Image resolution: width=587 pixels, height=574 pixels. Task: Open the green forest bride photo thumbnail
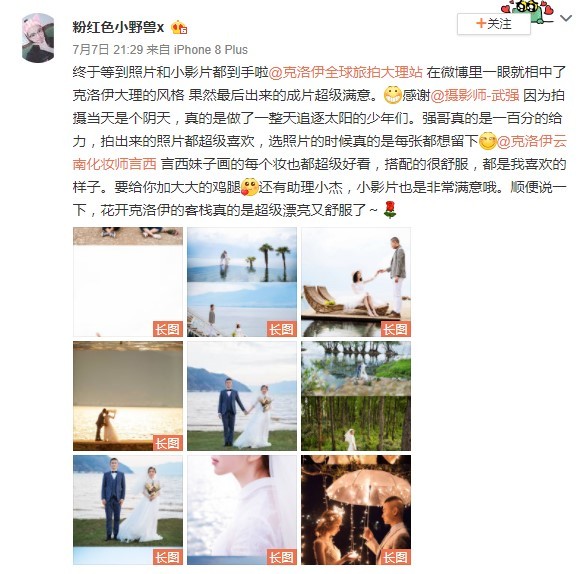(x=356, y=396)
